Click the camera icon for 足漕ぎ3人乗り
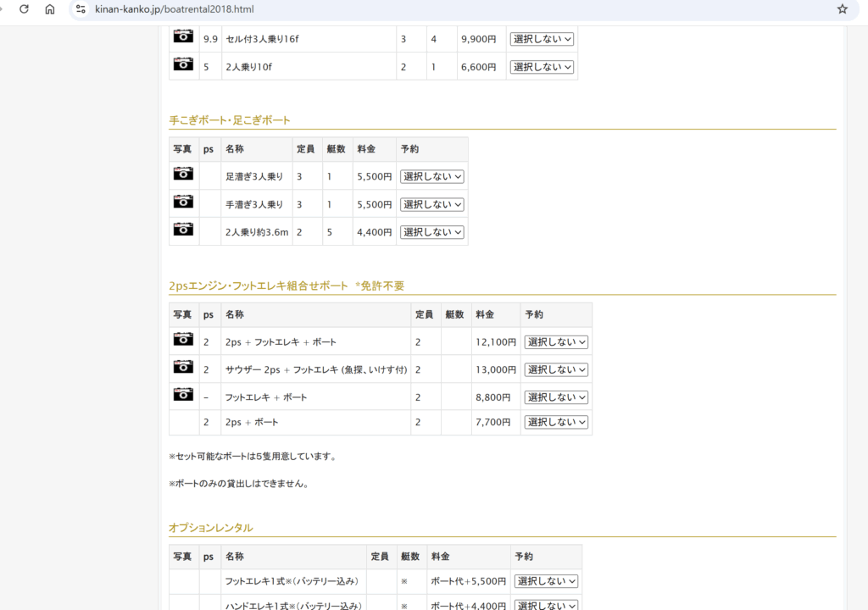This screenshot has width=868, height=610. (x=183, y=174)
